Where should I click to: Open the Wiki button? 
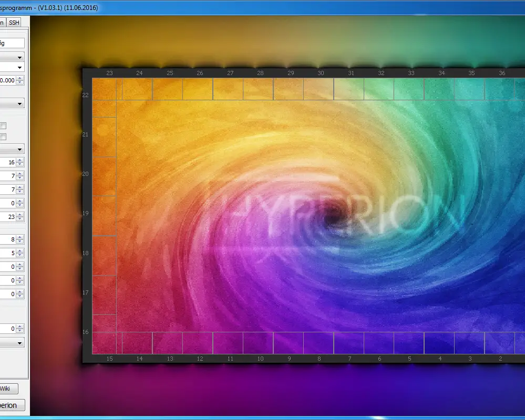point(9,388)
